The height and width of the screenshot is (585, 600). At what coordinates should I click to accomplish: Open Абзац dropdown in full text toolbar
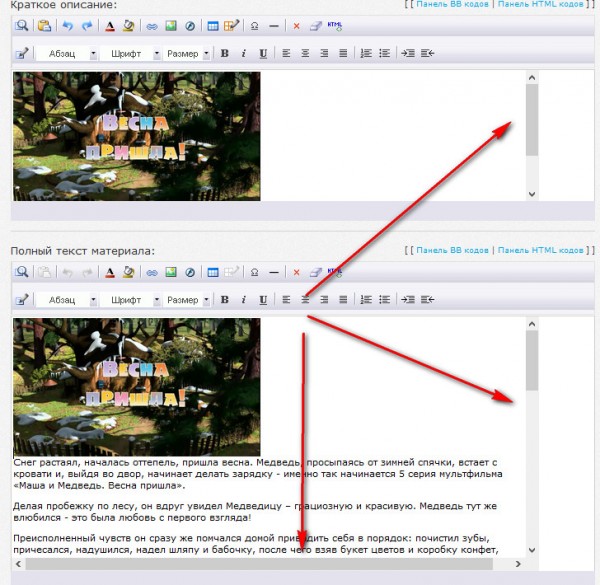tap(67, 300)
